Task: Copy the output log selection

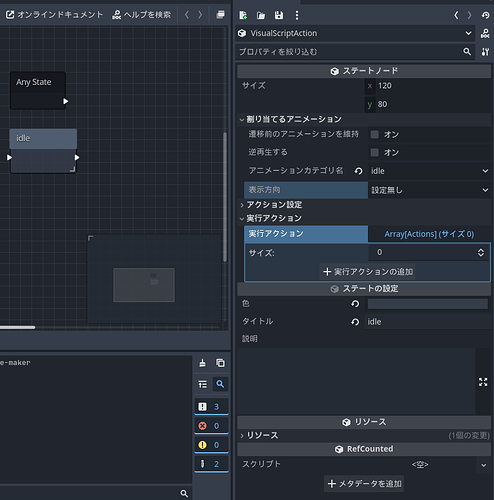Action: point(220,363)
